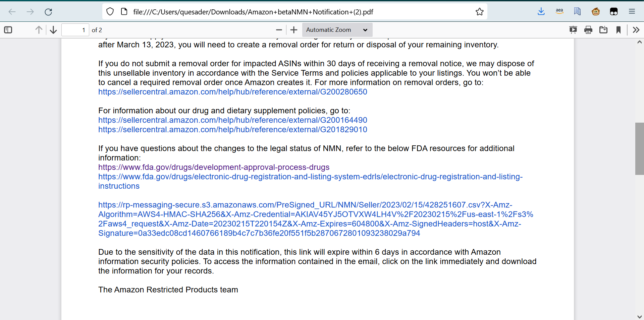Zoom in with the plus button
Viewport: 644px width, 320px height.
[294, 30]
